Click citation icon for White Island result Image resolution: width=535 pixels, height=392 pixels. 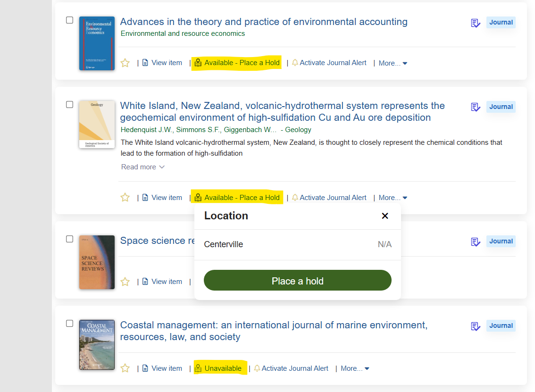pos(475,107)
